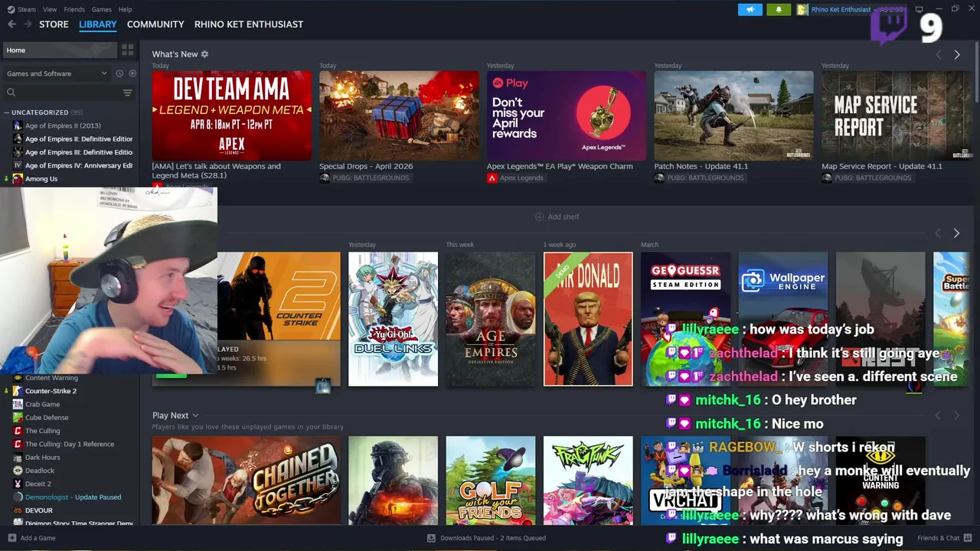Open the advanced filters icon
Screen dimensions: 980x551
(x=128, y=93)
